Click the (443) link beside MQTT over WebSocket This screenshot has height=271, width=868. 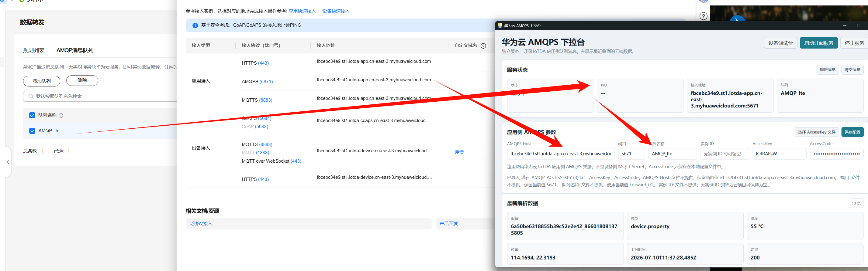click(x=296, y=161)
